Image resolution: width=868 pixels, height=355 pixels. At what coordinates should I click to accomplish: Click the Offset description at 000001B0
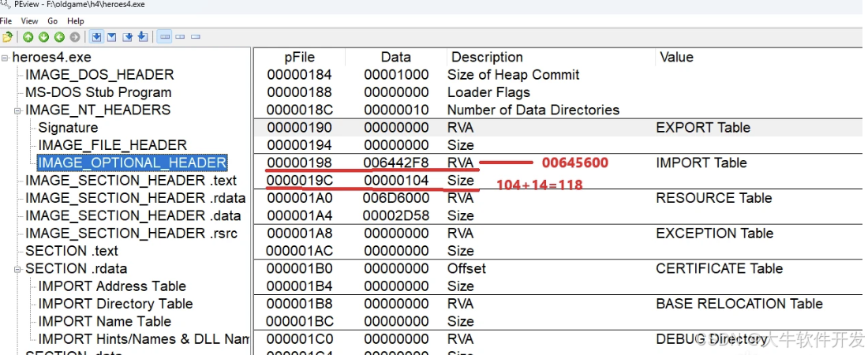466,268
